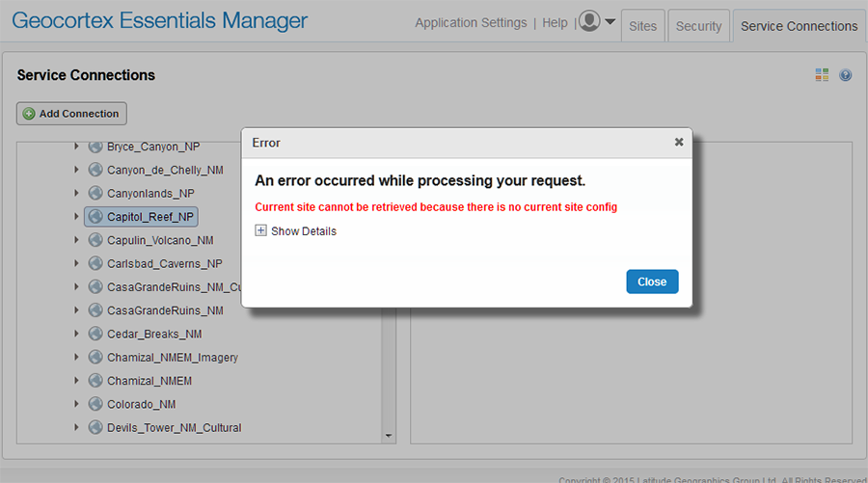Image resolution: width=868 pixels, height=483 pixels.
Task: Click the globe icon beside Devils_Tower_NM_Cultural
Action: (x=95, y=428)
